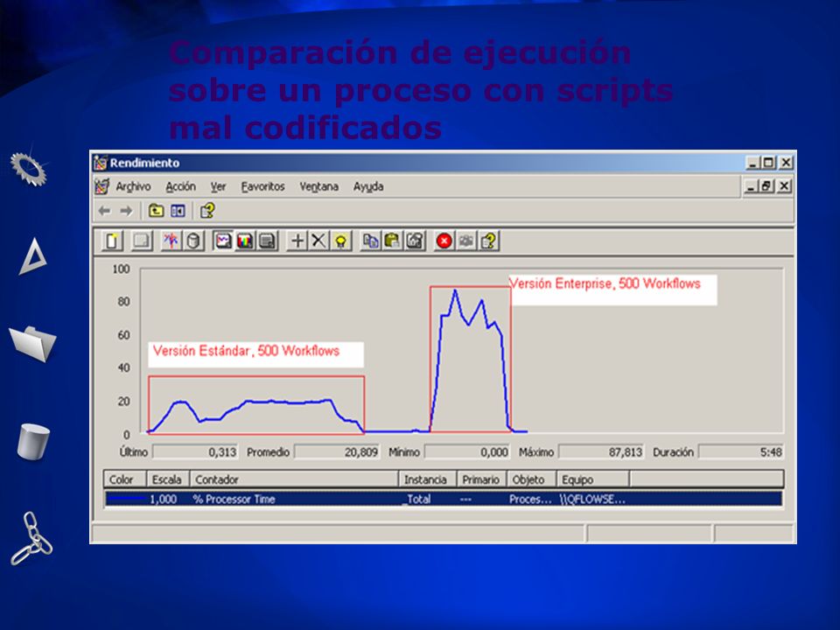Image resolution: width=840 pixels, height=630 pixels.
Task: Click the Paste Counter List icon
Action: (393, 241)
